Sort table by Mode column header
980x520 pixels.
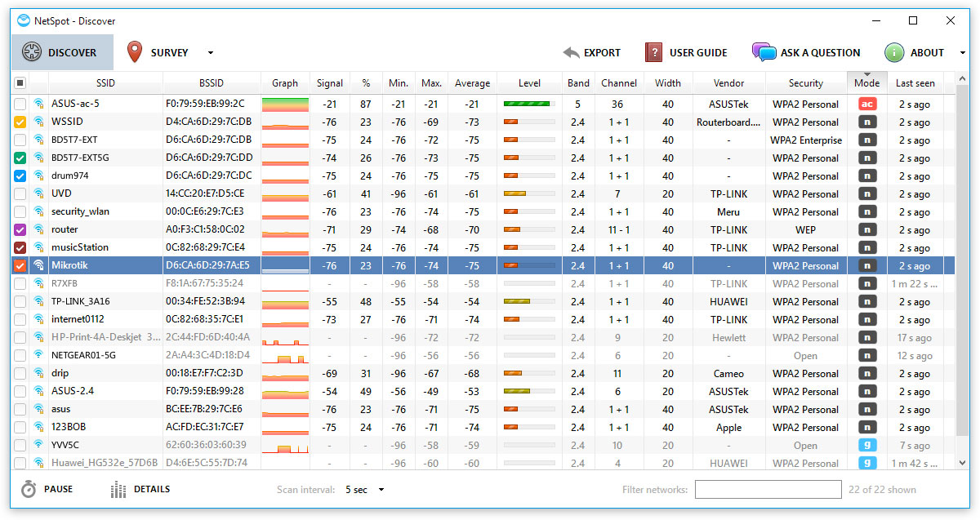tap(866, 82)
